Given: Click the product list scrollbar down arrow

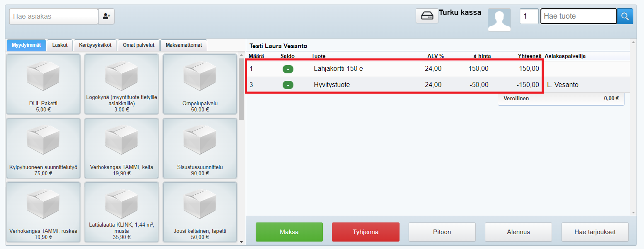Looking at the screenshot, I should click(242, 241).
